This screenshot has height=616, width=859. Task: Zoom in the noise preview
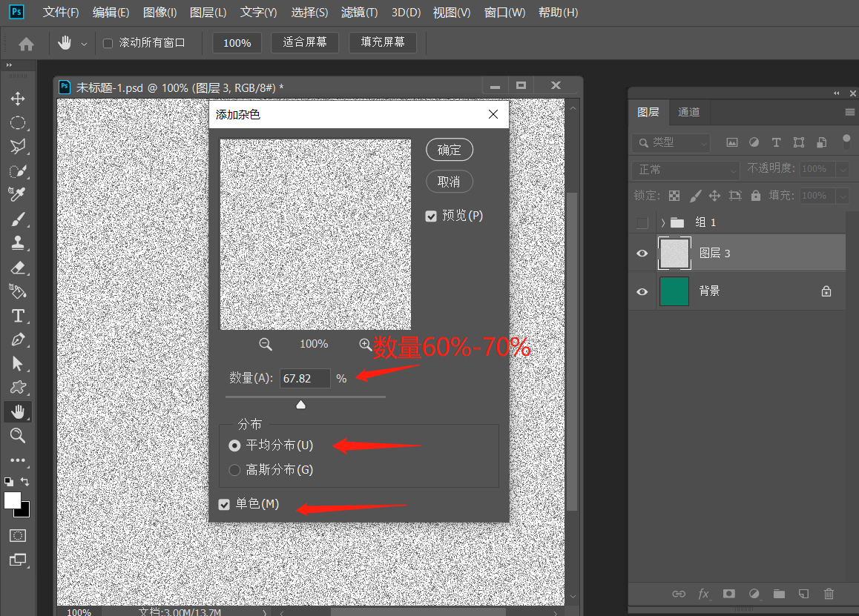click(365, 344)
